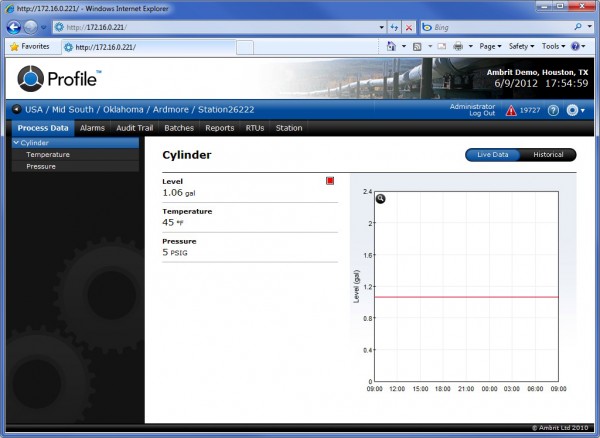Open the address bar history dropdown

[382, 28]
